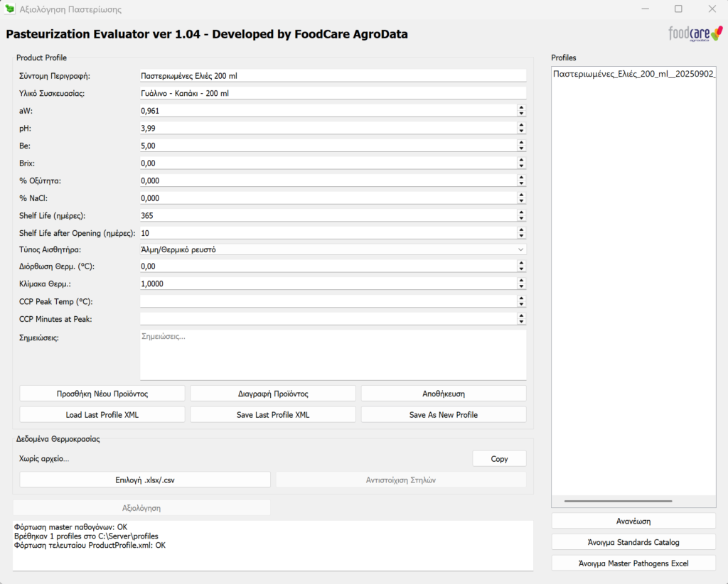Decrease Διόρθωση Θερμ. with its down arrow
The height and width of the screenshot is (584, 728).
pyautogui.click(x=521, y=269)
